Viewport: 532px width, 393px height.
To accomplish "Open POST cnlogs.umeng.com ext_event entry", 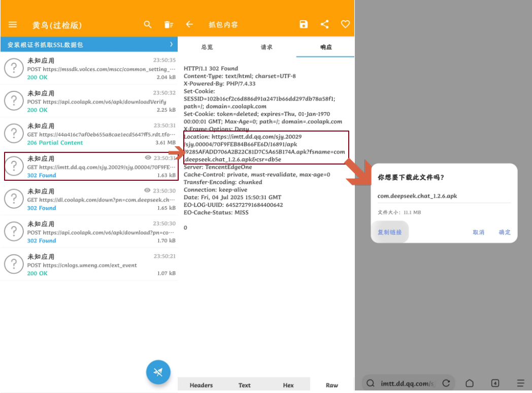I will [89, 265].
